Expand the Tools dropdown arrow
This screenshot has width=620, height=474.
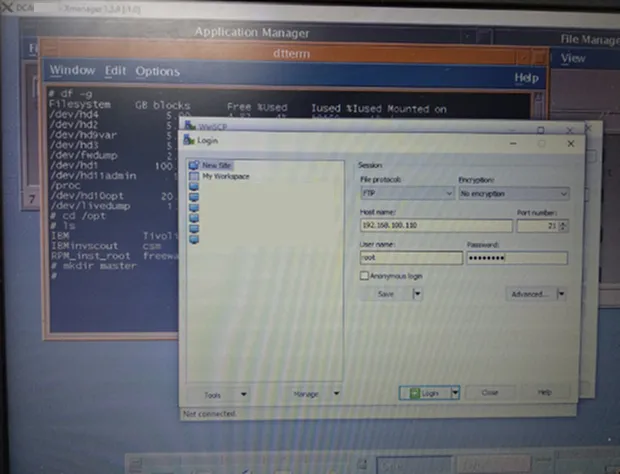pyautogui.click(x=244, y=395)
